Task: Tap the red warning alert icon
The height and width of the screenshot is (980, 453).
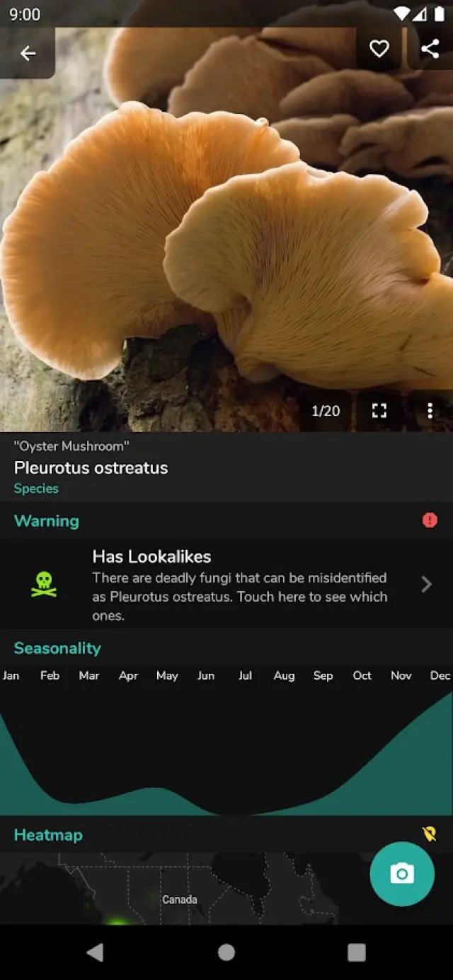Action: click(x=430, y=520)
